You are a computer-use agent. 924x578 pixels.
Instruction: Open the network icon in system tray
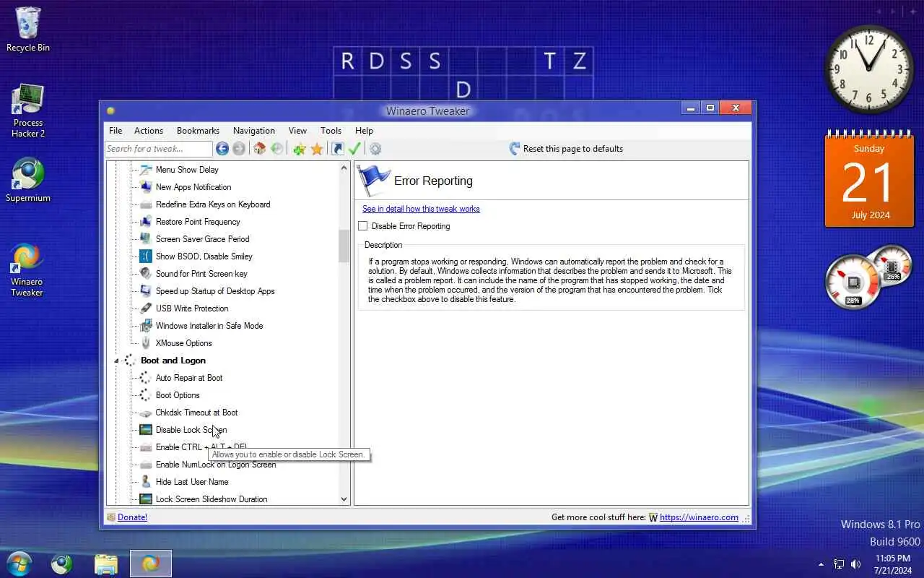839,564
